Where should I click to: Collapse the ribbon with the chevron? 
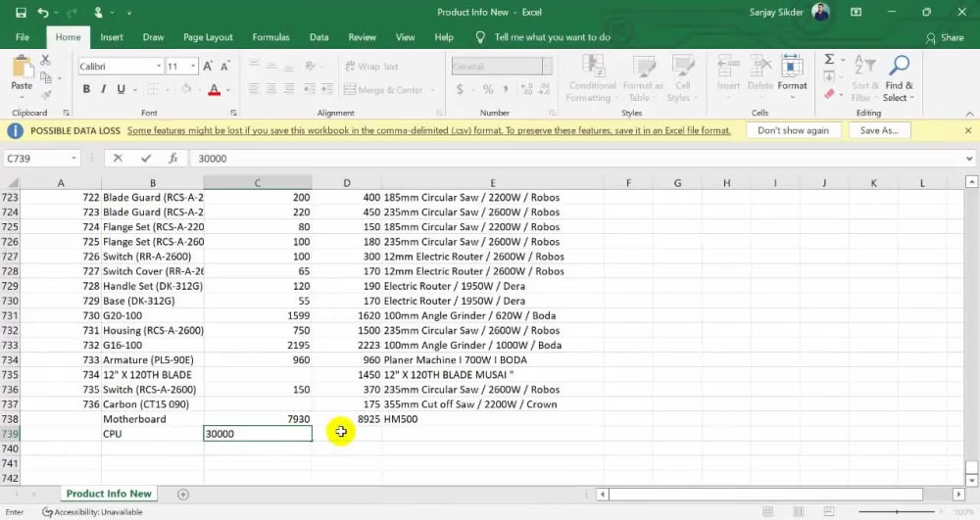click(969, 114)
